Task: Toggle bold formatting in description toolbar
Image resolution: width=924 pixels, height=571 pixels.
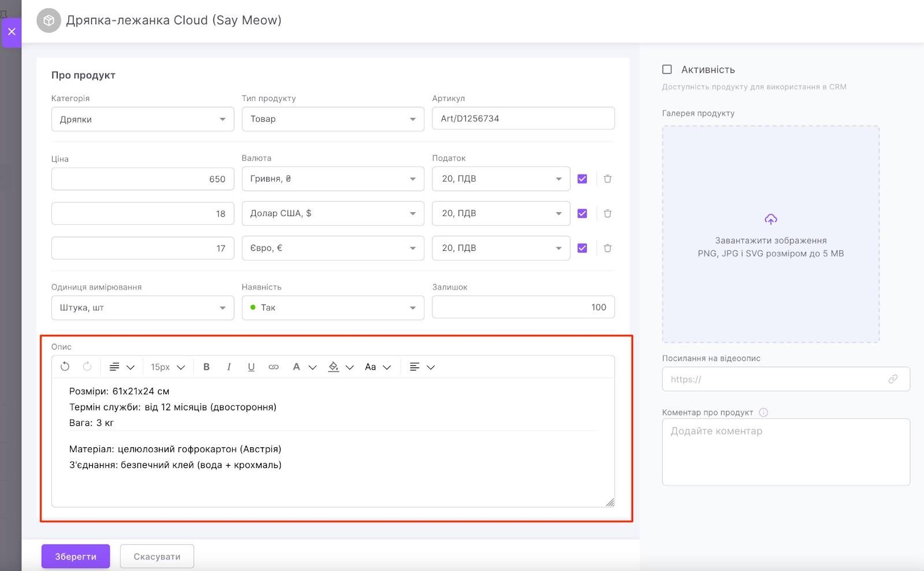Action: pos(206,366)
